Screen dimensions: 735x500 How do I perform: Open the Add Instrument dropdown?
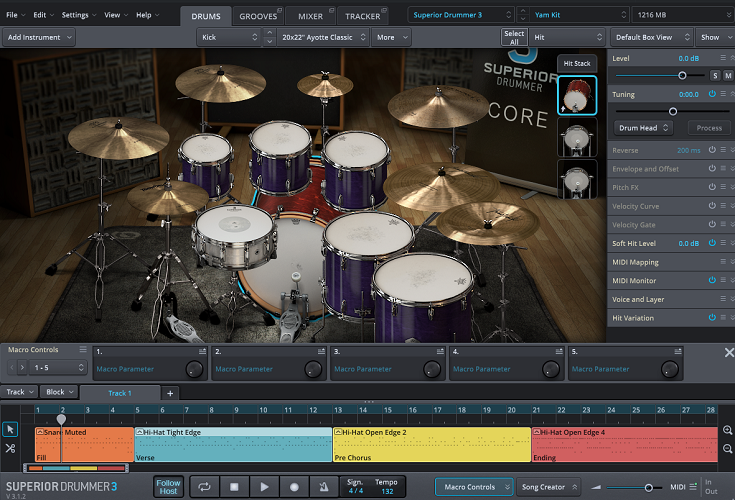coord(39,37)
